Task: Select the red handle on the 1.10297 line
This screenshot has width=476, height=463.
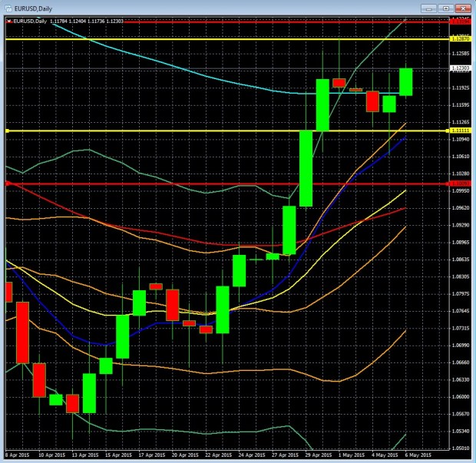Action: 6,184
